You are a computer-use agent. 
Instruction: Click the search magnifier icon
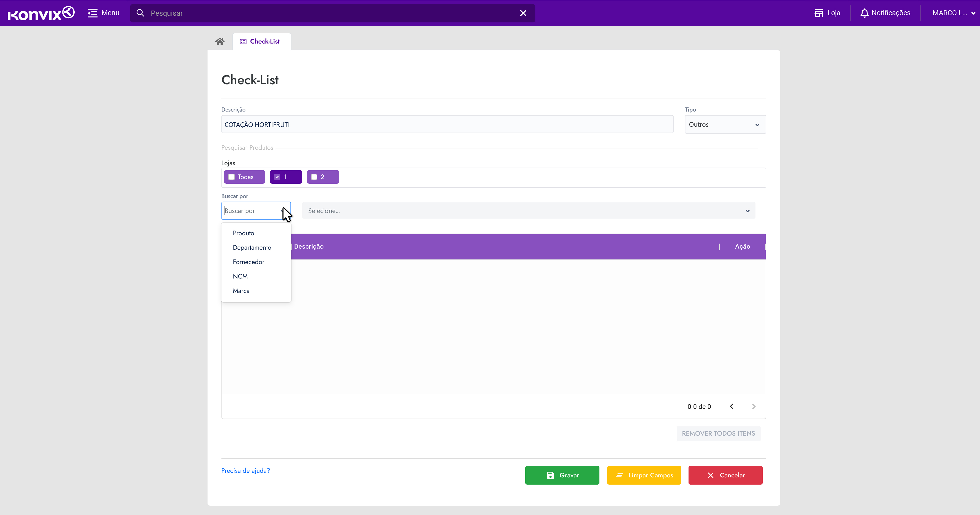[140, 13]
